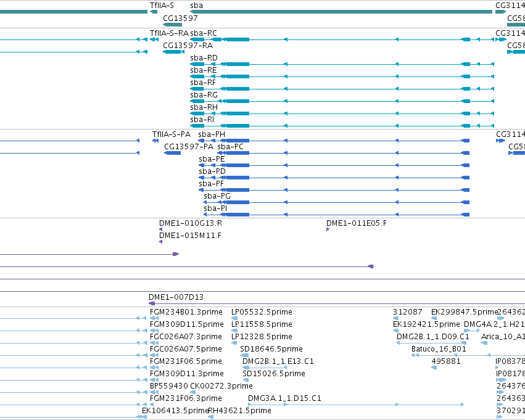Click FGC026A07.3prime EST label
Image resolution: width=525 pixels, height=420 pixels.
pos(186,337)
